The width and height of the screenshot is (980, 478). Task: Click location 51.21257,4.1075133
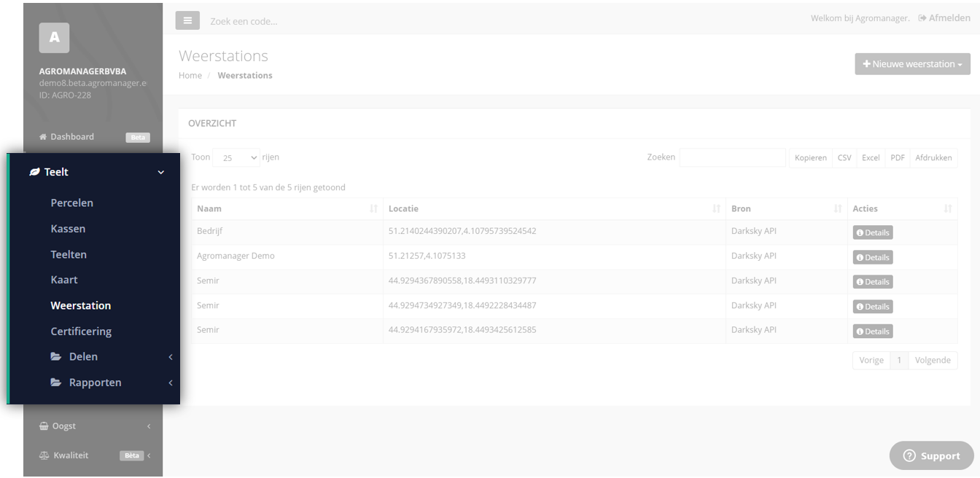click(x=427, y=256)
